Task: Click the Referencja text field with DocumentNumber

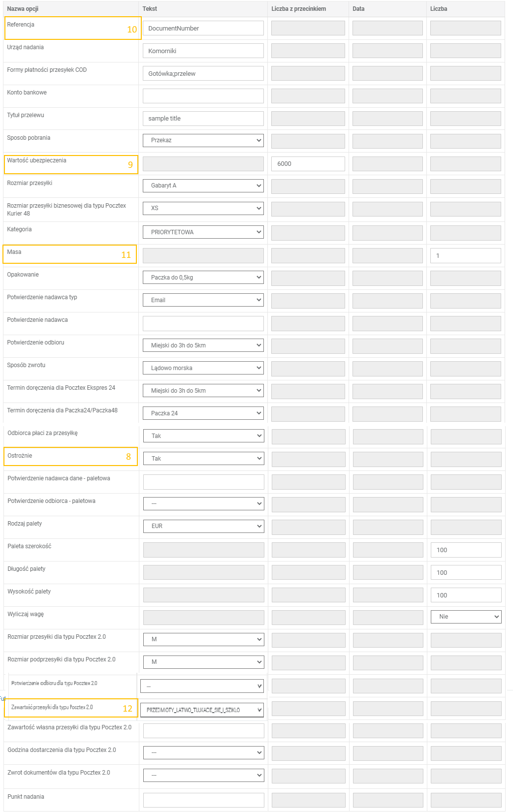Action: 203,29
